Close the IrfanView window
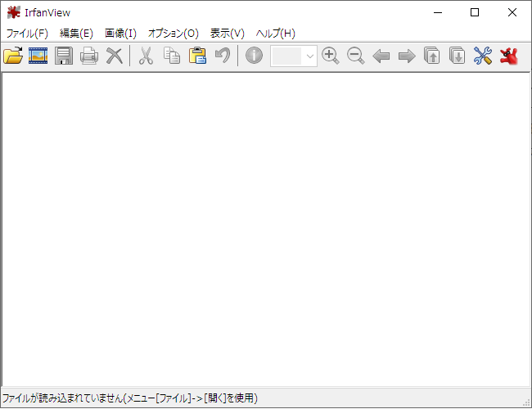The image size is (532, 409). pos(512,12)
